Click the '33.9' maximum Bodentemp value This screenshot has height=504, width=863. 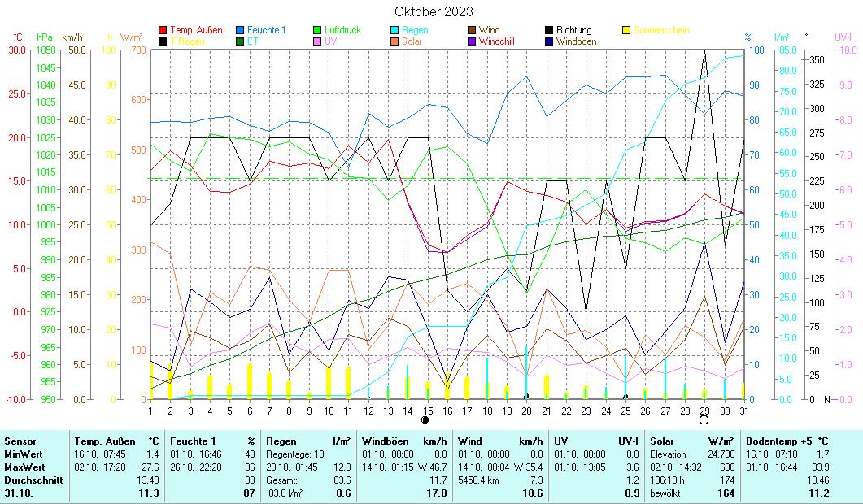821,467
